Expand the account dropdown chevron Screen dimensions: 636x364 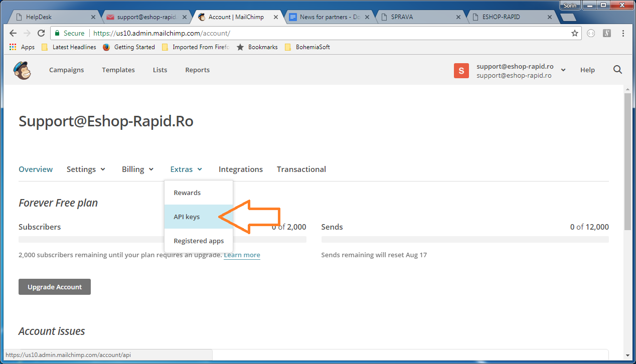click(563, 70)
